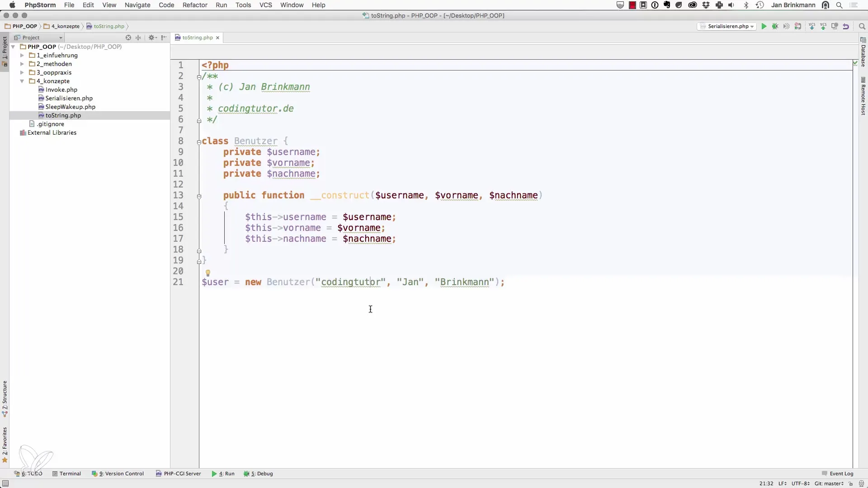The image size is (868, 488).
Task: Open PHP-CGI Server tool window
Action: pyautogui.click(x=178, y=474)
